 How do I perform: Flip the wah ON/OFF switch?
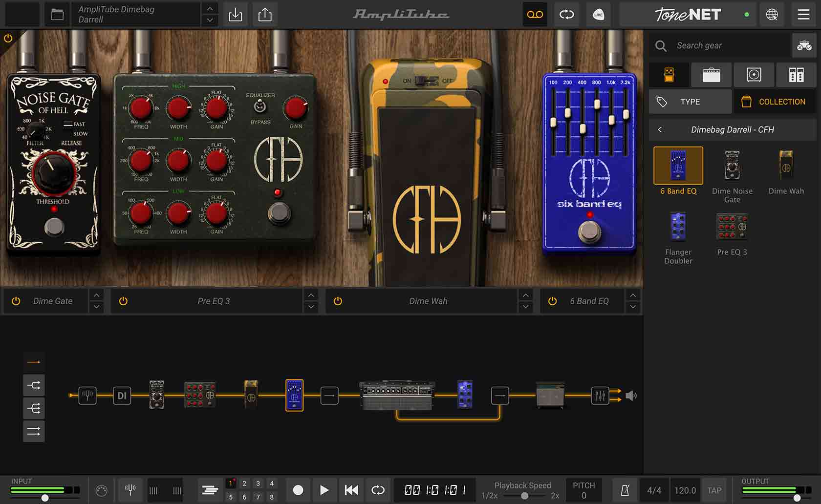[427, 81]
